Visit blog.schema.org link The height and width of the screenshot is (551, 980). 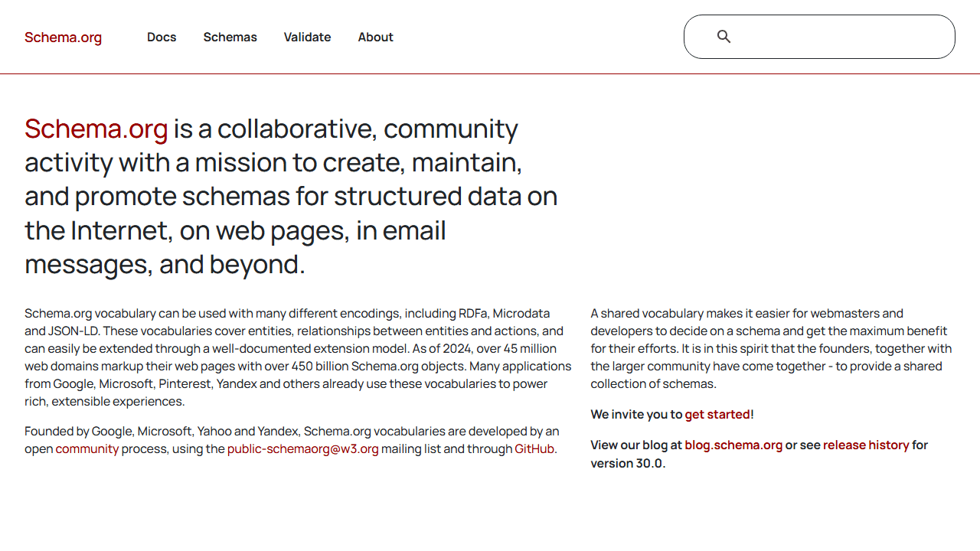point(733,445)
